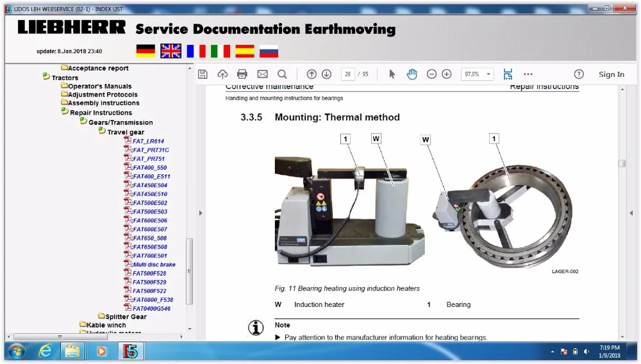Open FAT400_E511 document
Screen dimensions: 641x364
[x=151, y=176]
